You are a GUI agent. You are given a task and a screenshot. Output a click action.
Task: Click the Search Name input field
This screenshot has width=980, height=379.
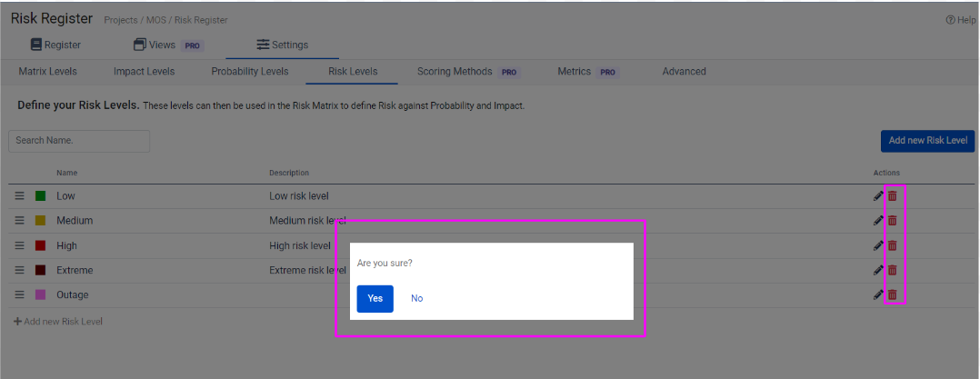click(x=79, y=141)
